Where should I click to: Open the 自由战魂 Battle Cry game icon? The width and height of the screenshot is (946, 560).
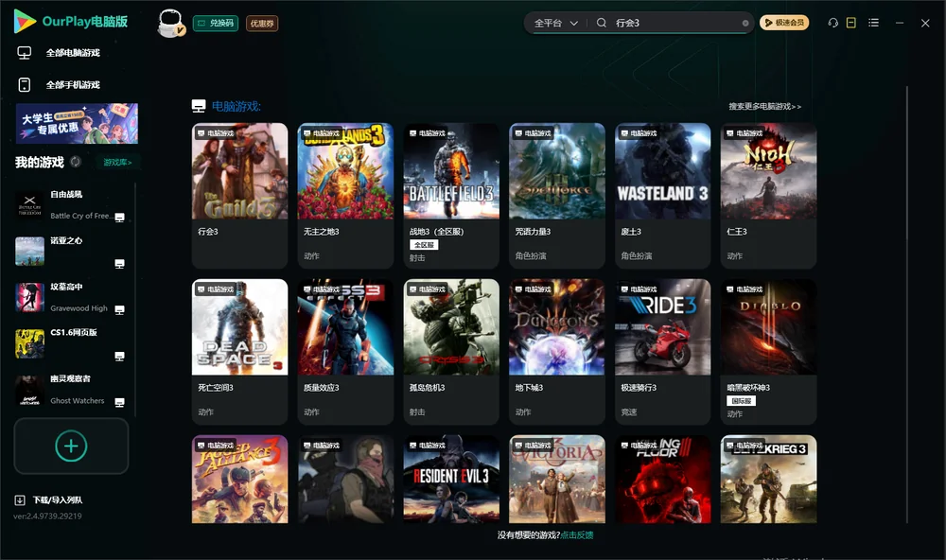point(29,205)
